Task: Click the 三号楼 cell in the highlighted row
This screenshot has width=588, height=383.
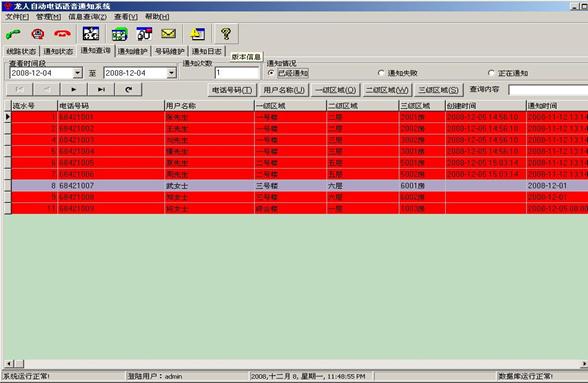Action: [290, 186]
